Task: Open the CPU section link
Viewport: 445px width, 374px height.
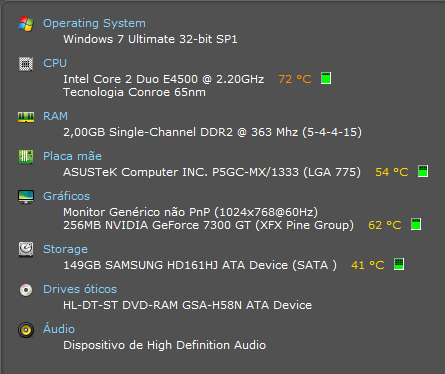Action: (x=55, y=63)
